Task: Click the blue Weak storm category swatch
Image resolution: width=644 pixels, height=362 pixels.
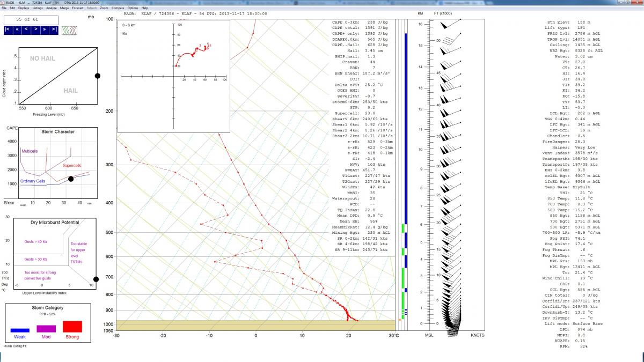Action: tap(20, 330)
